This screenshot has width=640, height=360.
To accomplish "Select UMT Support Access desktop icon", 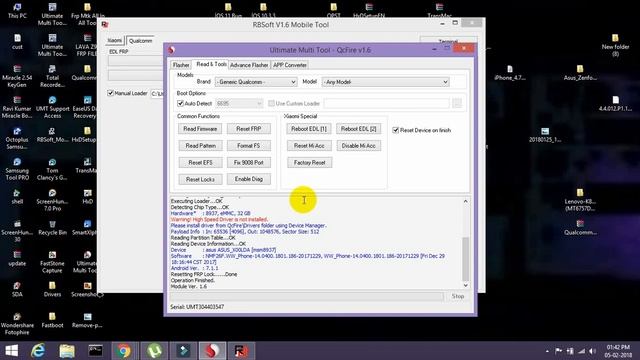I will click(x=52, y=107).
